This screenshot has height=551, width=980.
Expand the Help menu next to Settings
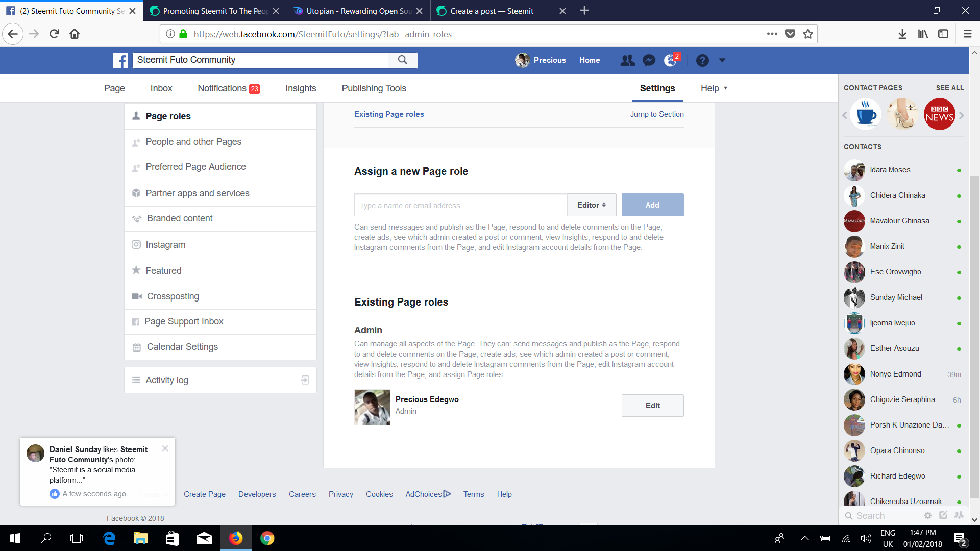pyautogui.click(x=714, y=88)
